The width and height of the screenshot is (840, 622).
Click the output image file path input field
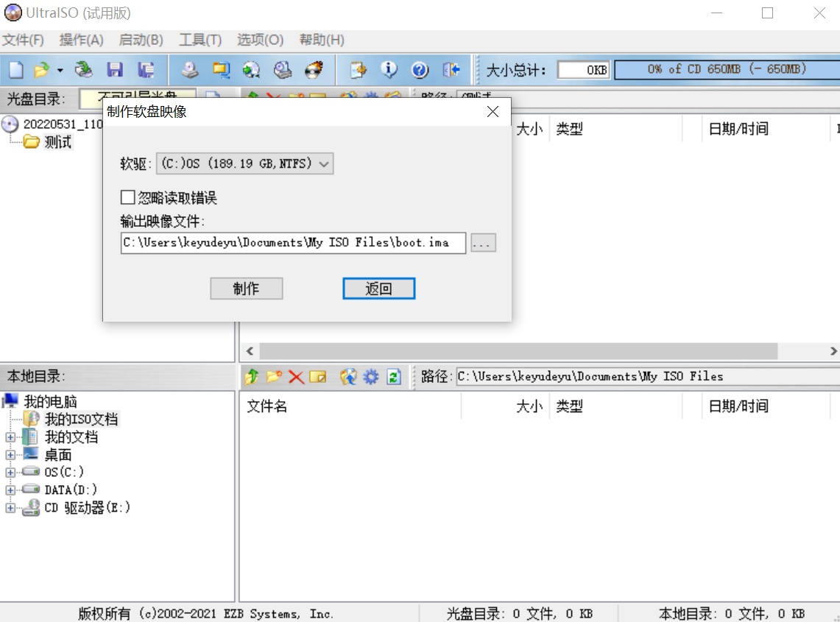(x=293, y=243)
